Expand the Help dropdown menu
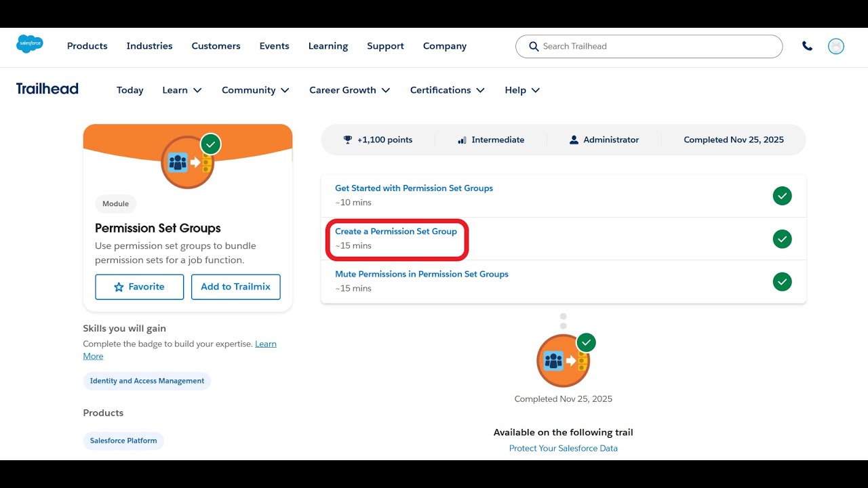Viewport: 868px width, 488px height. (x=522, y=90)
